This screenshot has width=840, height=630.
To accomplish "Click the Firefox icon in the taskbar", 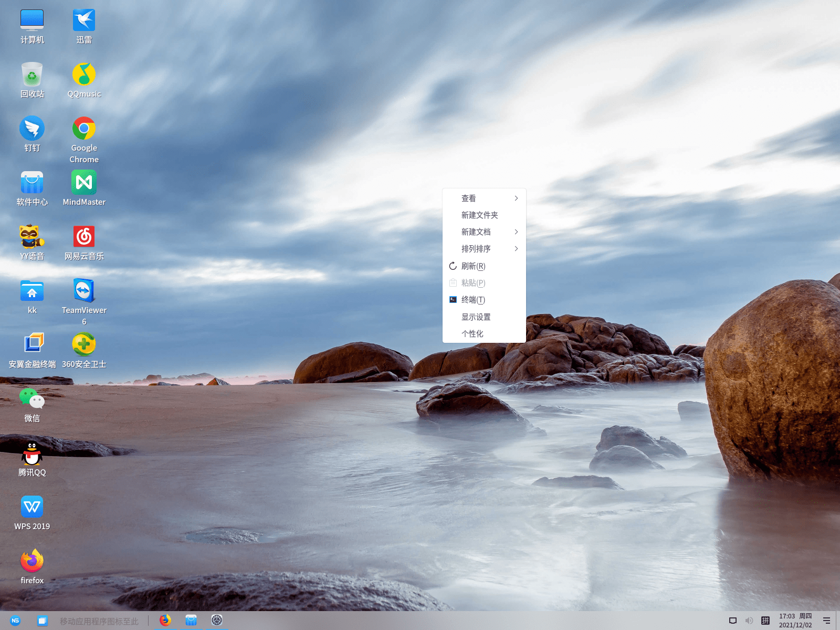I will coord(165,621).
